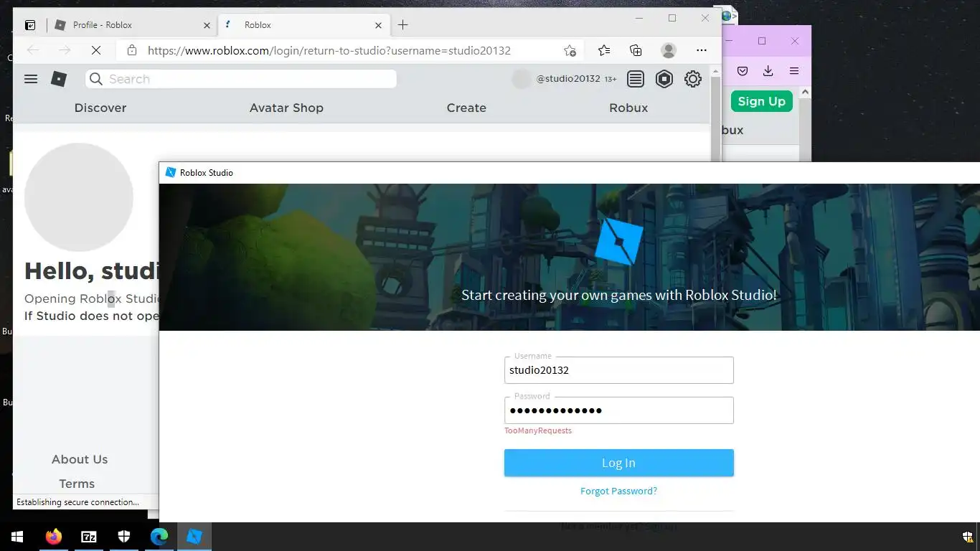Open the About Us footer link
Screen dimensions: 980x551
pos(80,459)
